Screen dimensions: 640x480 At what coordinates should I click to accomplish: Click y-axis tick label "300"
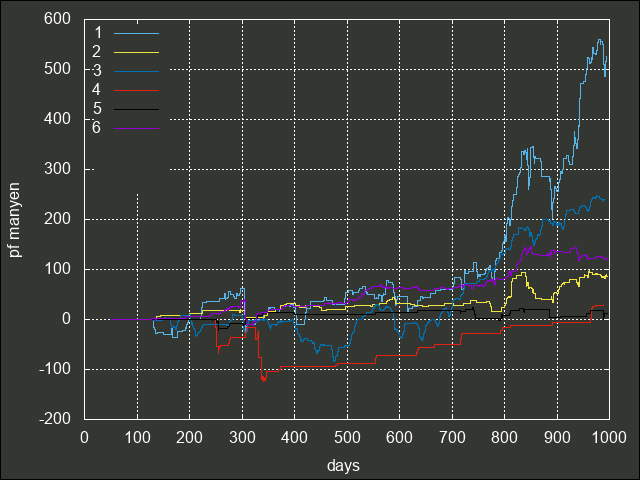(57, 169)
